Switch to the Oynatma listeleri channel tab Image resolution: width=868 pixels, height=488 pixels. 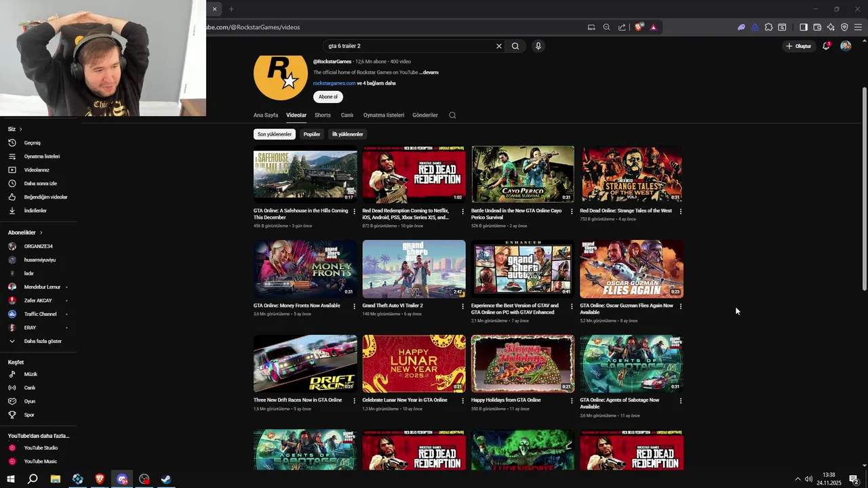click(x=384, y=115)
